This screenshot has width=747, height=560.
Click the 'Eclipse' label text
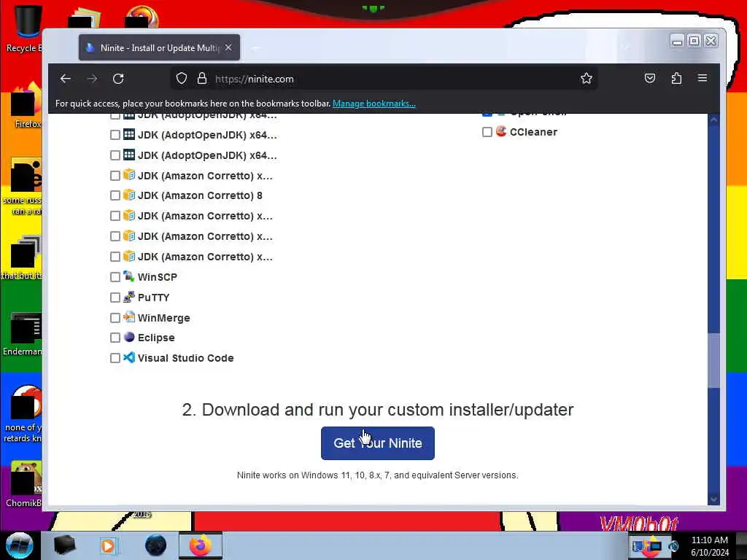click(x=156, y=338)
